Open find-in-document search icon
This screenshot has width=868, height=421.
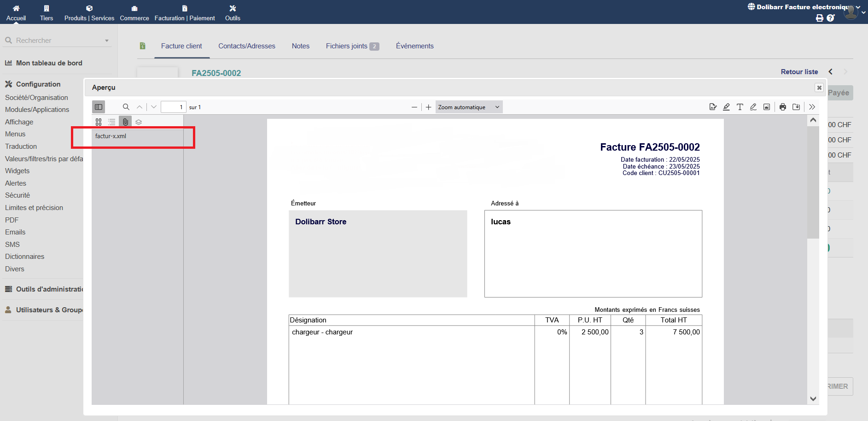[126, 107]
